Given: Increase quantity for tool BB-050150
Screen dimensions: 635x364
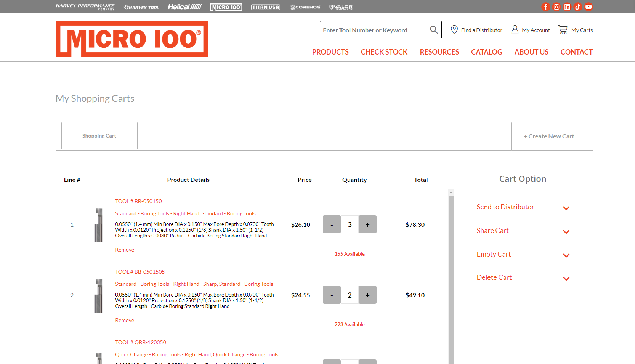Looking at the screenshot, I should (x=367, y=224).
